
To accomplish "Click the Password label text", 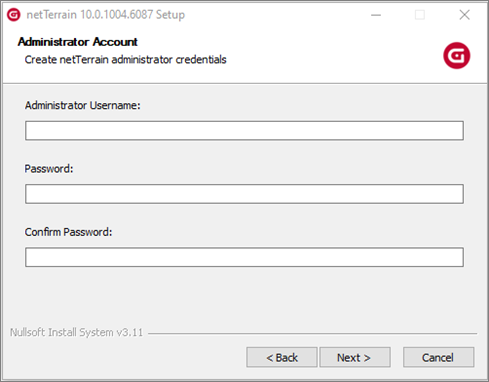I will (49, 169).
